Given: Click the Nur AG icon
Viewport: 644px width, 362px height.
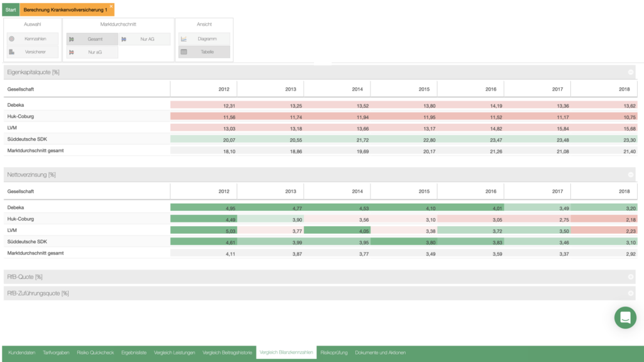Looking at the screenshot, I should coord(124,39).
